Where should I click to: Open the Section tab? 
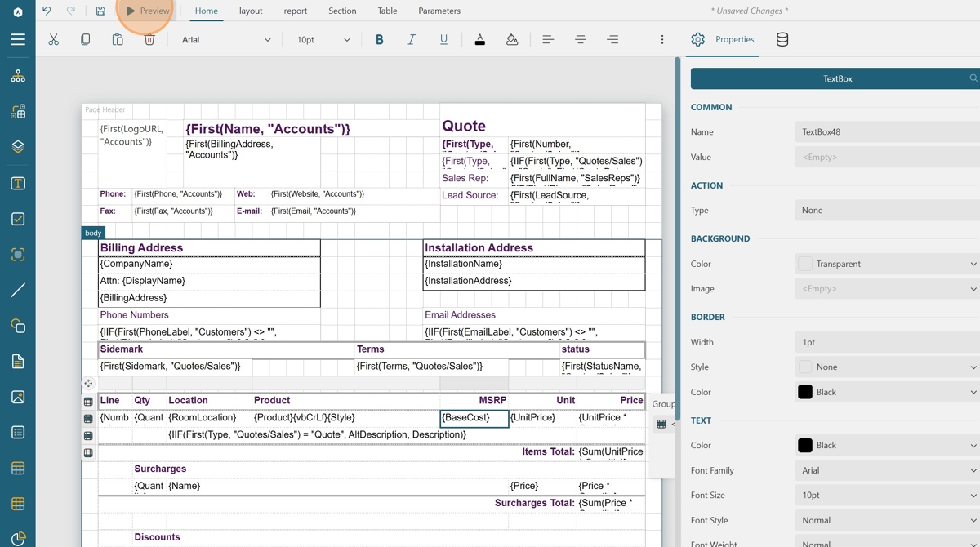click(x=342, y=11)
